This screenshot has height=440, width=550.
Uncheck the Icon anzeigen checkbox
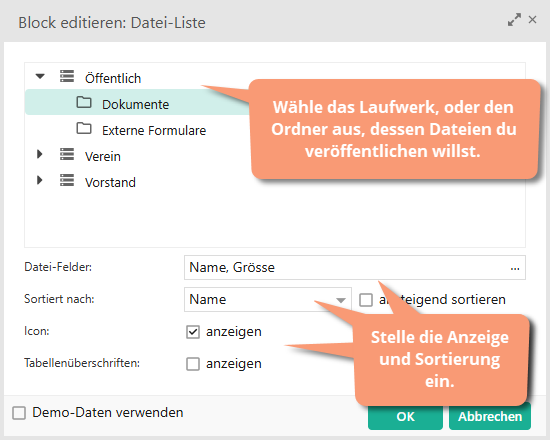(193, 332)
